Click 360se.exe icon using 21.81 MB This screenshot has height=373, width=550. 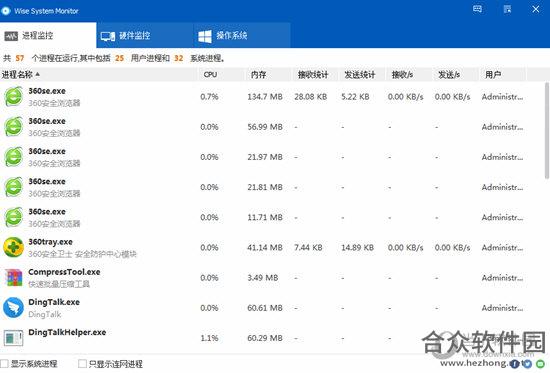coord(13,187)
